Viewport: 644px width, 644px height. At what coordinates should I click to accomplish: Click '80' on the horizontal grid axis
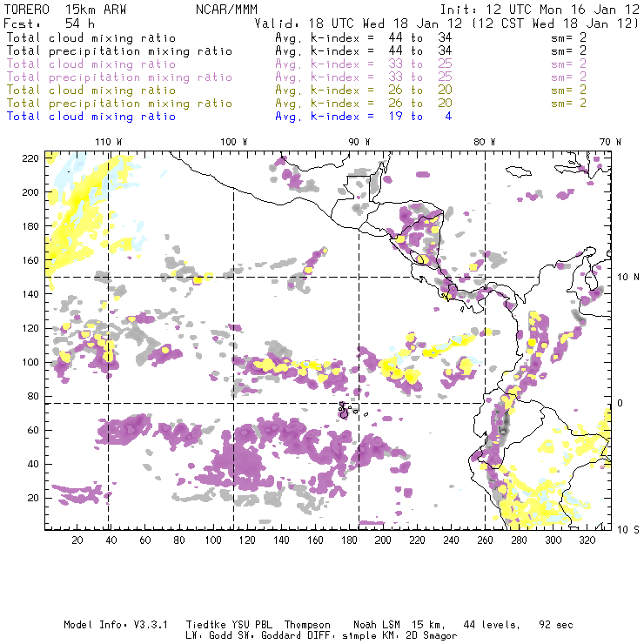pos(179,540)
